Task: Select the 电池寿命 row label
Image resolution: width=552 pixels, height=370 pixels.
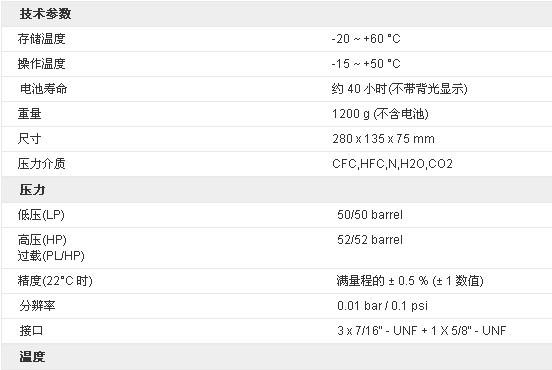Action: coord(43,89)
